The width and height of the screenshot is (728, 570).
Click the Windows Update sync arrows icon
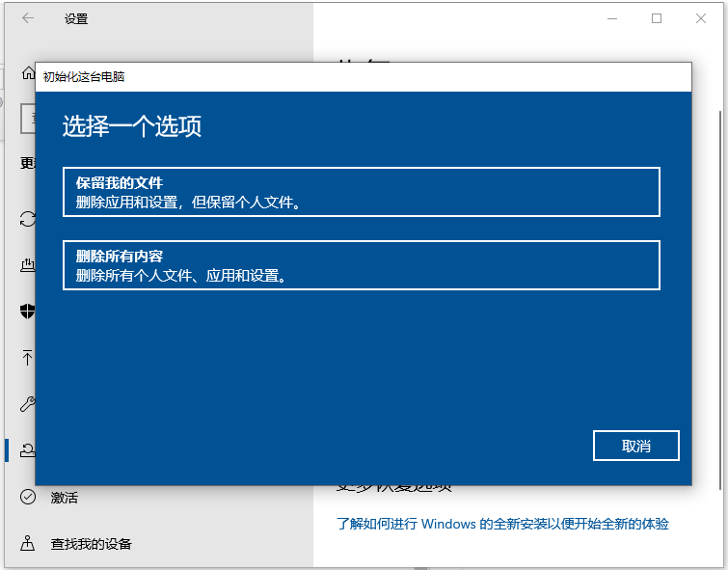pyautogui.click(x=28, y=219)
